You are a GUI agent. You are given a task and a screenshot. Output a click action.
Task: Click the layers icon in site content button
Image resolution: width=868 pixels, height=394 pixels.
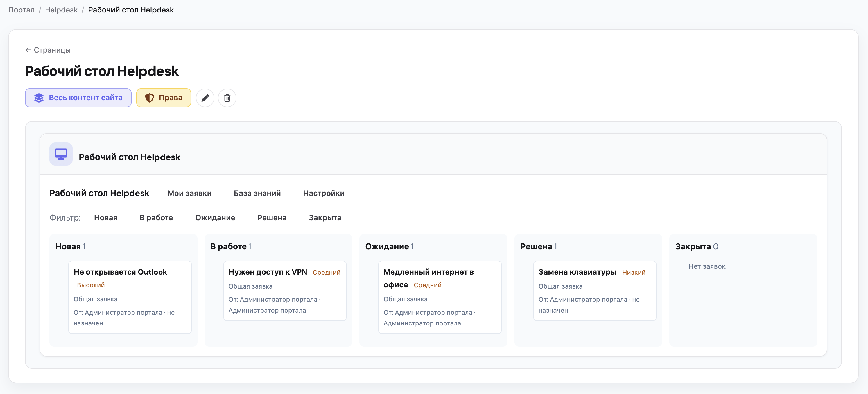coord(39,98)
